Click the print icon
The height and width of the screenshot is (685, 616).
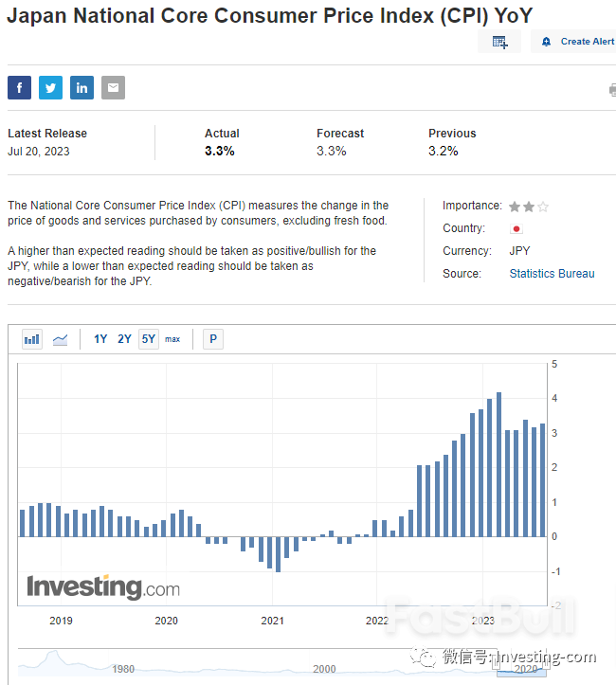[611, 90]
